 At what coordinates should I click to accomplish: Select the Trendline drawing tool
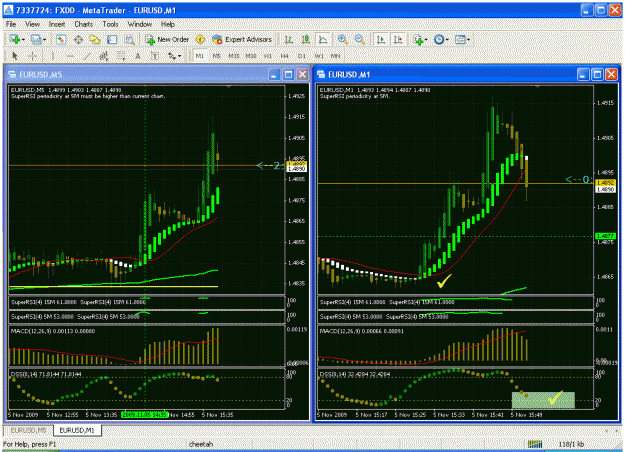[x=87, y=56]
